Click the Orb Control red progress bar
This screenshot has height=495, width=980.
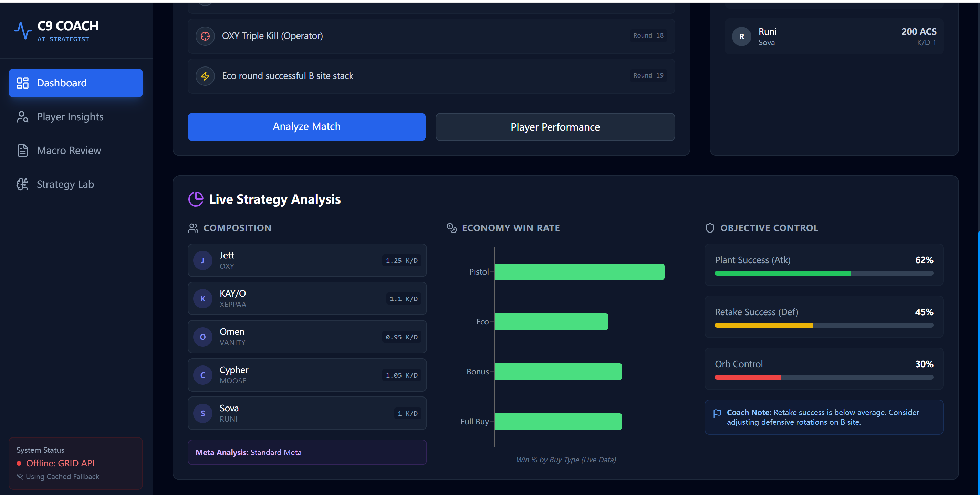(747, 377)
